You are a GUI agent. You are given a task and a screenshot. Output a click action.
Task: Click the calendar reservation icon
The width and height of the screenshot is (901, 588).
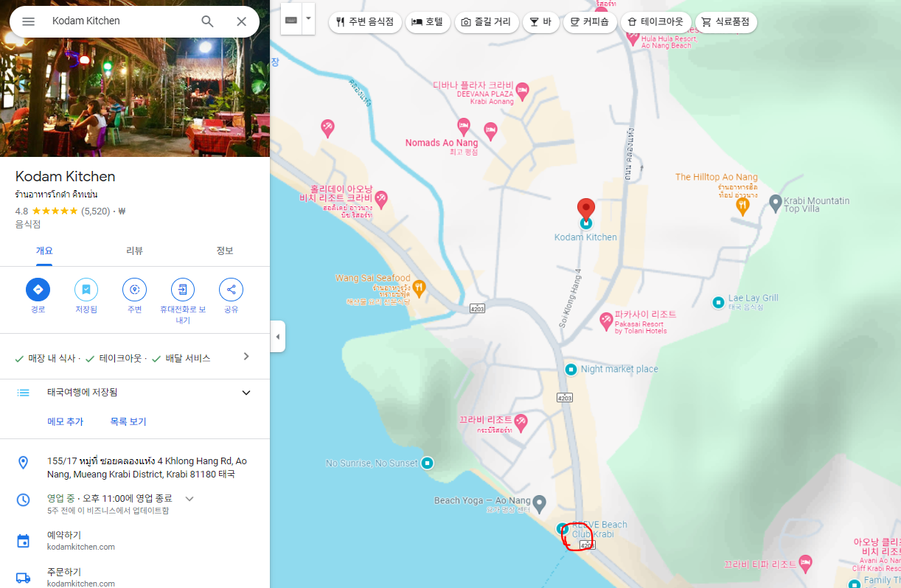coord(23,542)
